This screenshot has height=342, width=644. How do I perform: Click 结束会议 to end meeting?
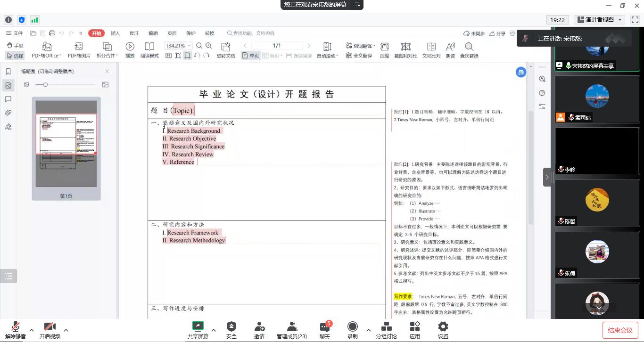[x=620, y=330]
